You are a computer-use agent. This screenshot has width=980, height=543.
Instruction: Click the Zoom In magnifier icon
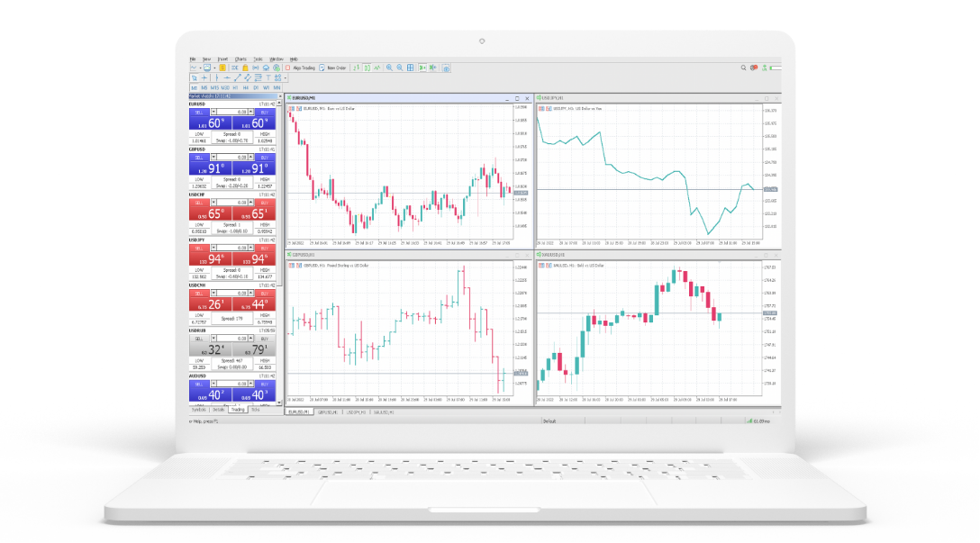point(389,68)
